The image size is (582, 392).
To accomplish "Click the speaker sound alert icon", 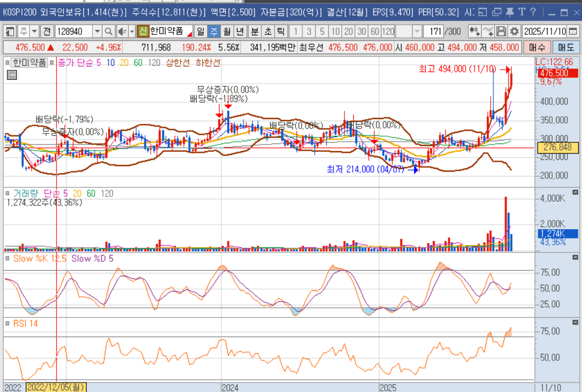I will tap(122, 32).
